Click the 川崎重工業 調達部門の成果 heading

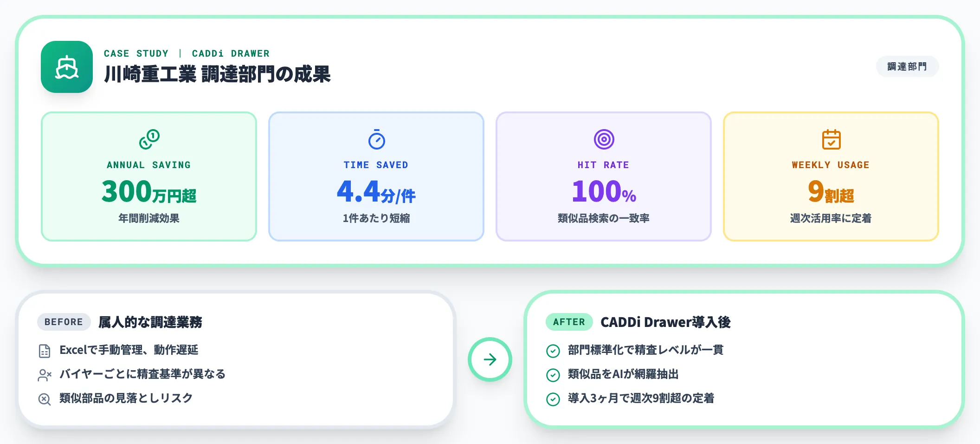(217, 74)
